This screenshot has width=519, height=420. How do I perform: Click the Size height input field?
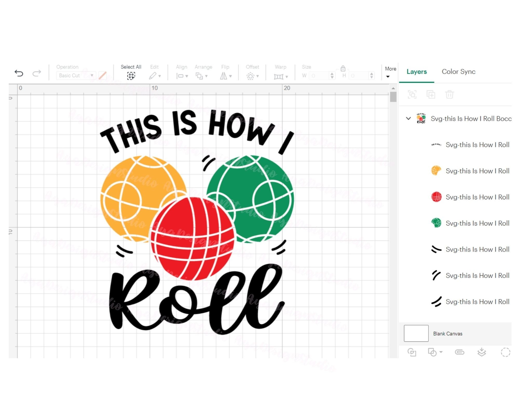pos(358,76)
